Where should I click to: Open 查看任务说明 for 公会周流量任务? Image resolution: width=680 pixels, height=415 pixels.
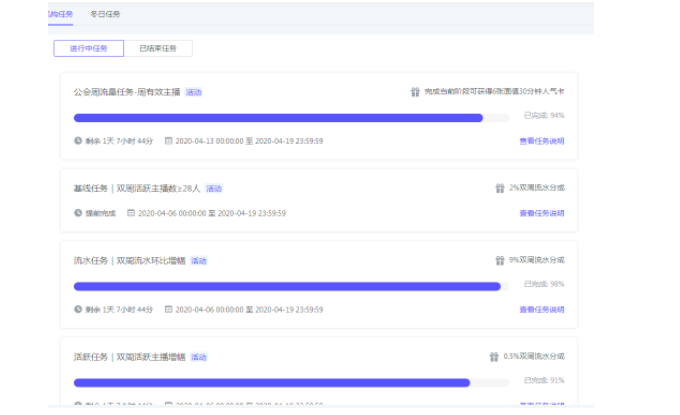click(x=541, y=141)
